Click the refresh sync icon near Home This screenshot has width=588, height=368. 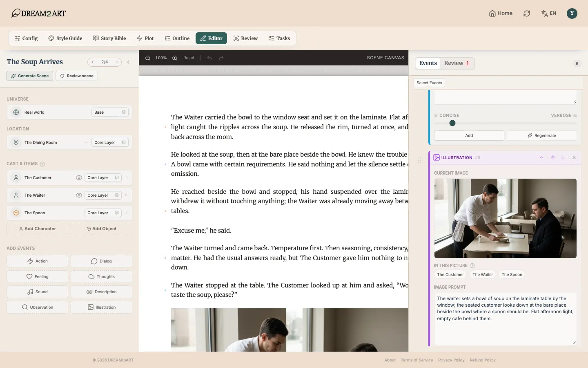coord(527,13)
